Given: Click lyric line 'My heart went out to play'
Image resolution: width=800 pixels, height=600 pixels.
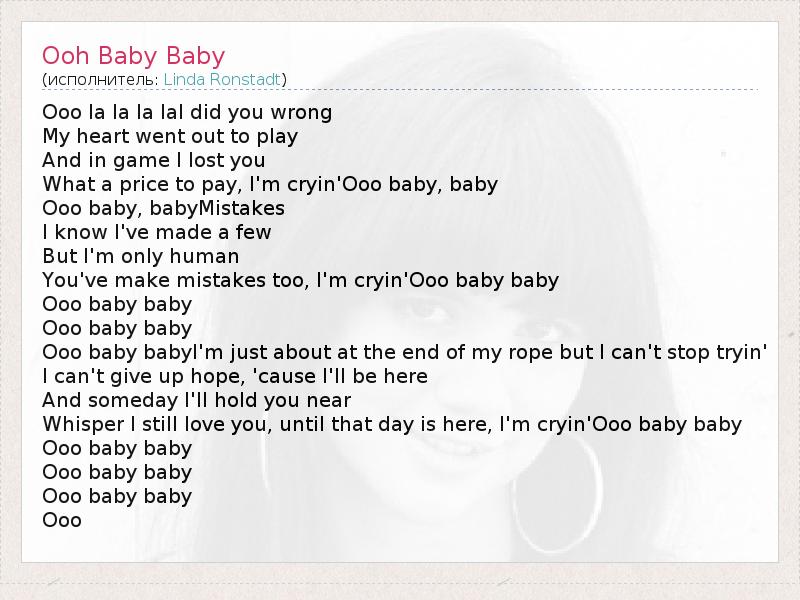Looking at the screenshot, I should tap(170, 136).
